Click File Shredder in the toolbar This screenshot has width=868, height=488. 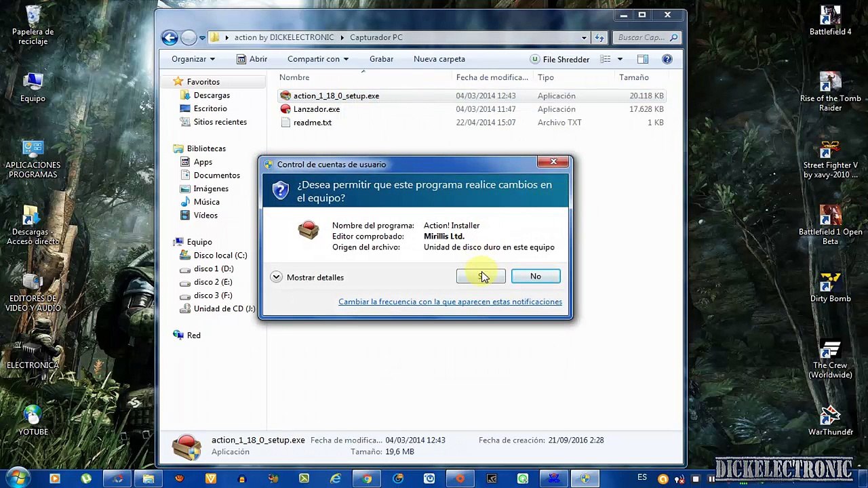[559, 59]
